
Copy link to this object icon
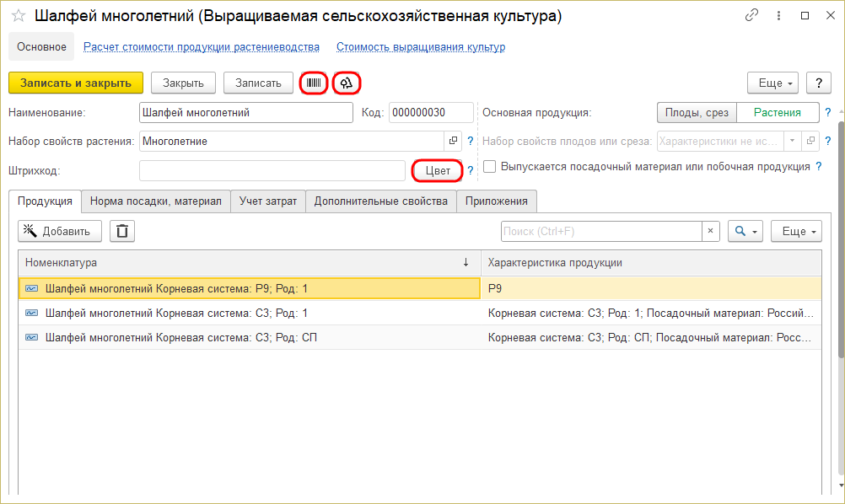[x=751, y=16]
